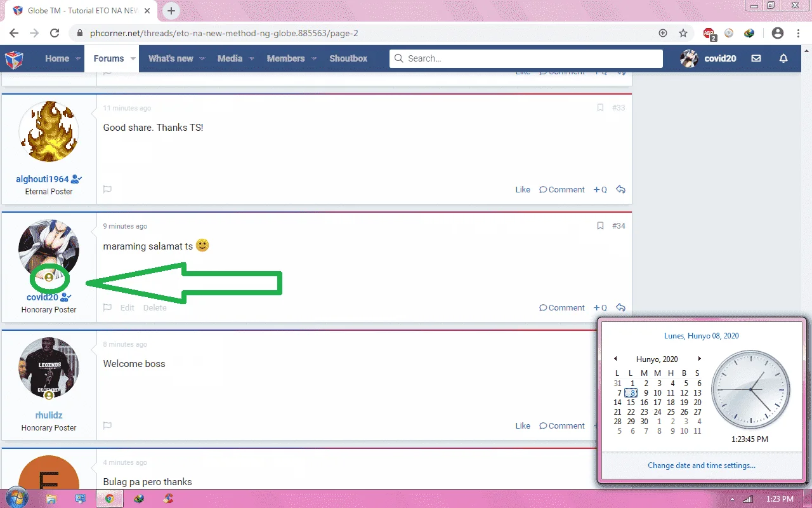Open rhulidz username link
The image size is (812, 508).
(x=49, y=415)
